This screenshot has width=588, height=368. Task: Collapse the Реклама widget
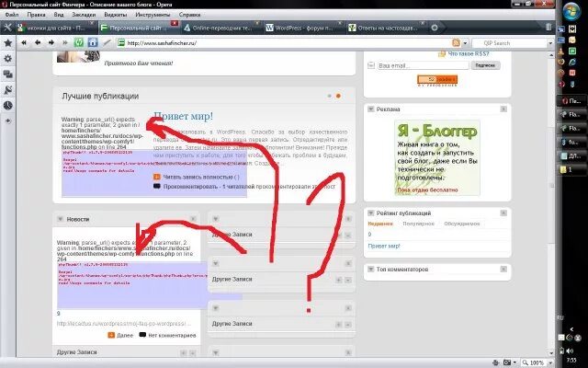pos(371,109)
